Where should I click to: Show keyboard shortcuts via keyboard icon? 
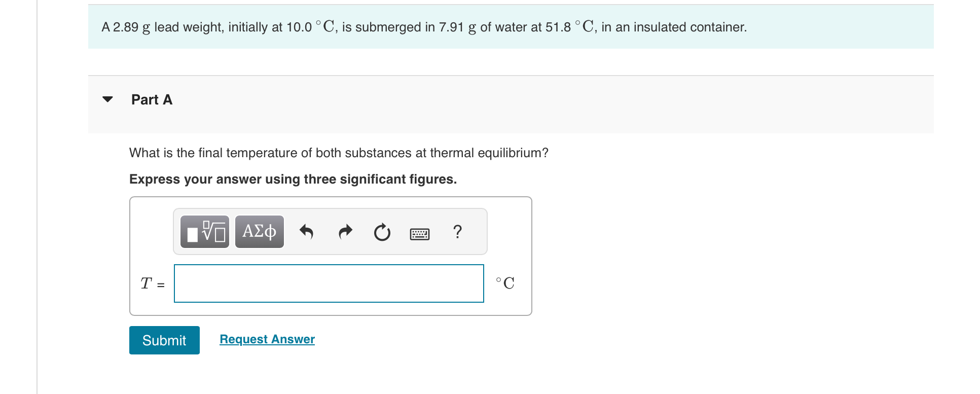[419, 234]
